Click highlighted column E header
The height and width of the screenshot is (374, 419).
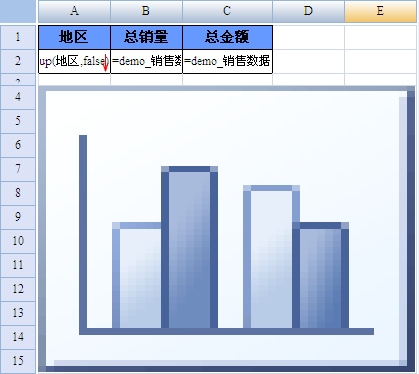(x=380, y=11)
